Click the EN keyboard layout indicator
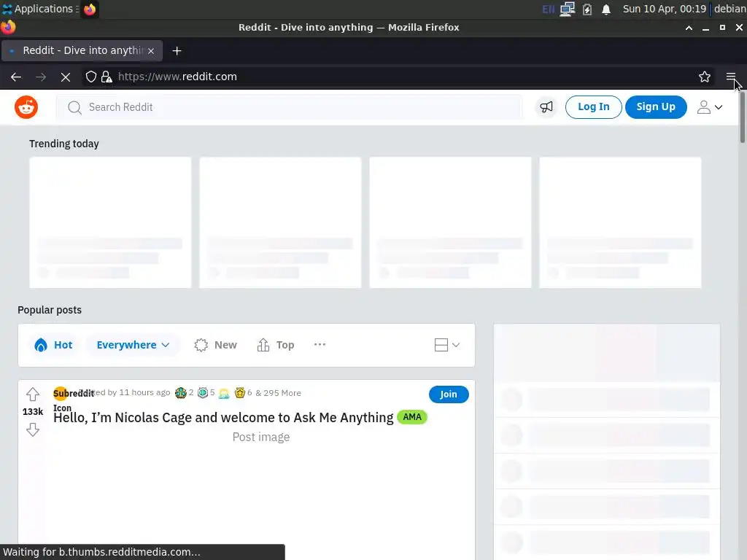Viewport: 747px width, 560px height. (x=549, y=9)
